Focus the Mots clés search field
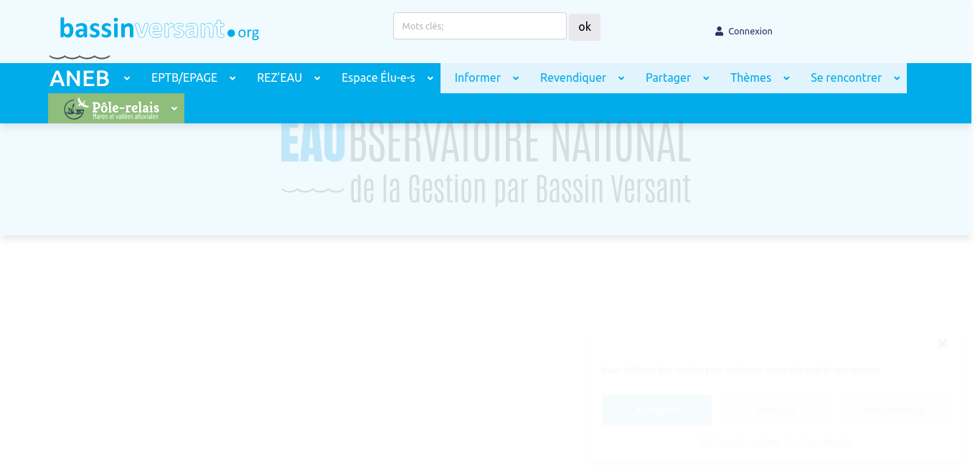Viewport: 980px width, 467px height. [x=480, y=26]
